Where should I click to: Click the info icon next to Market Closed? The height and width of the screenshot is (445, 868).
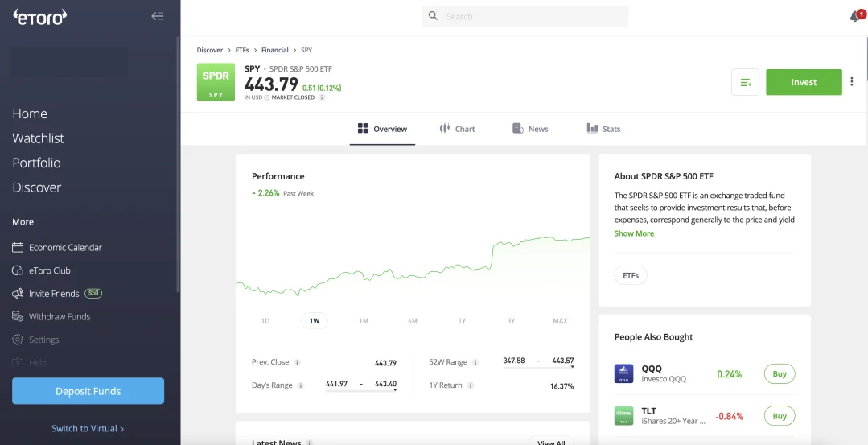322,97
